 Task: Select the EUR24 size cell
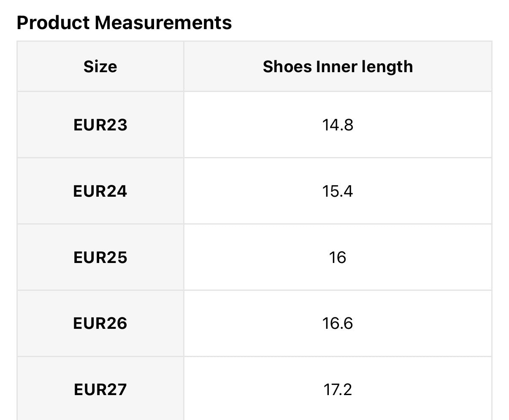100,191
